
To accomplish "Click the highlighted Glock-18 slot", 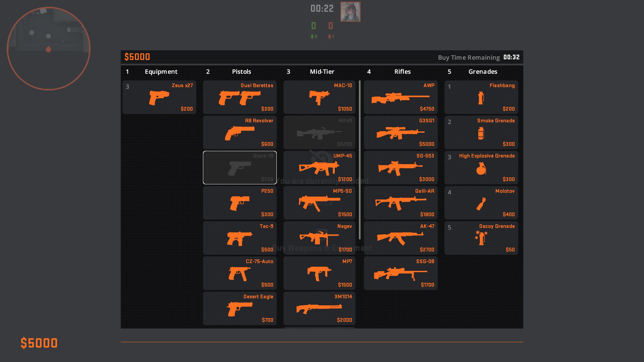I will [x=239, y=168].
